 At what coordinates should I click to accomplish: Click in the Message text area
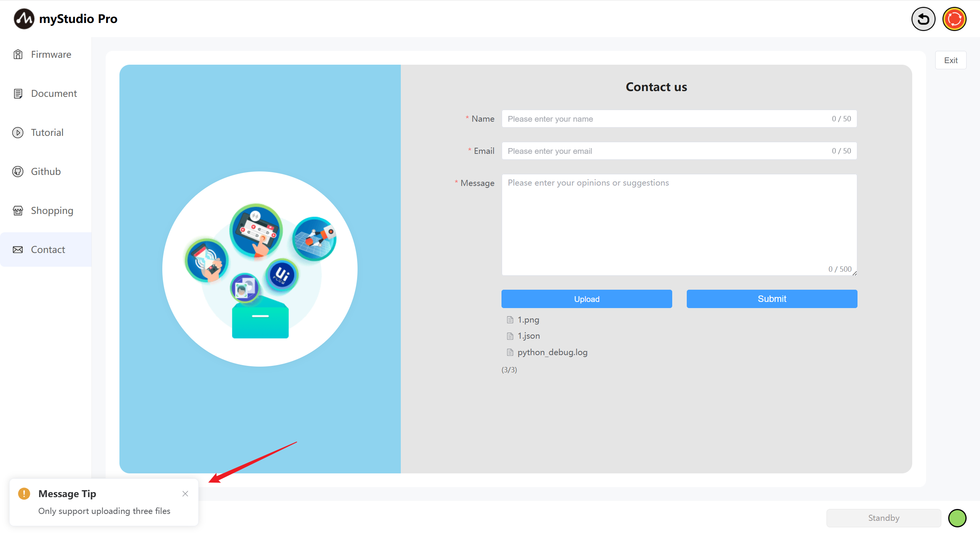pyautogui.click(x=678, y=225)
